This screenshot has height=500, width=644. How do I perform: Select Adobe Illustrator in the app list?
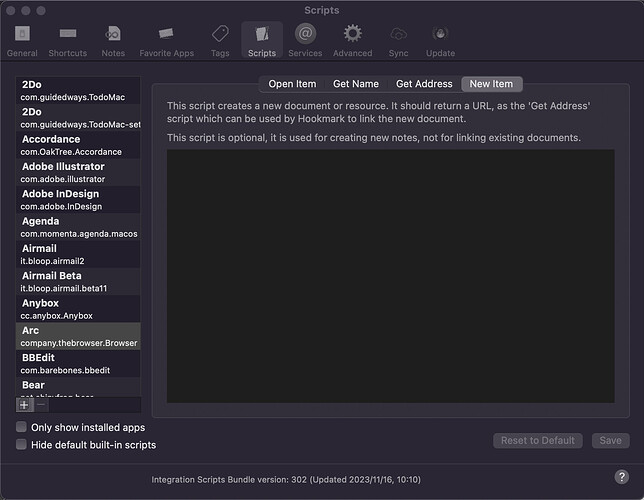[78, 172]
